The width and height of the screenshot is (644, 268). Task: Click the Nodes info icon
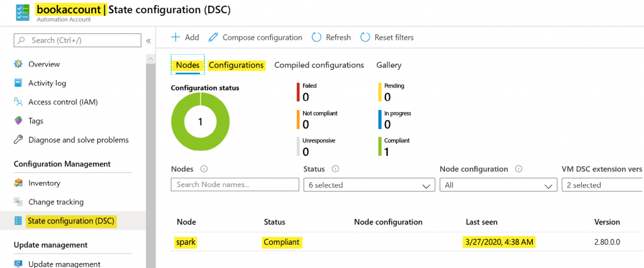pyautogui.click(x=204, y=169)
